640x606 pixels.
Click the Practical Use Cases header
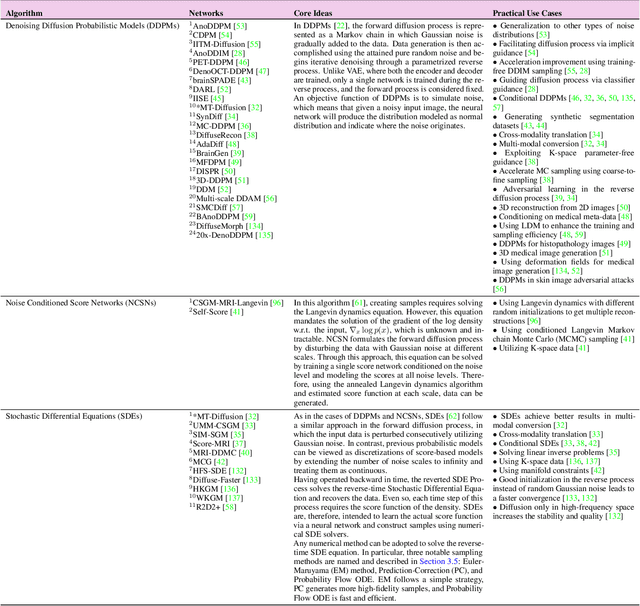tap(531, 7)
